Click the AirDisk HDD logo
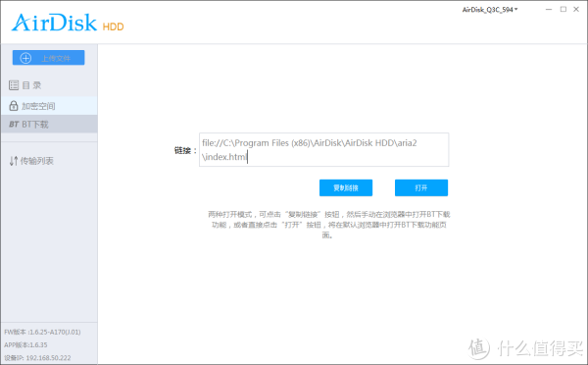 pyautogui.click(x=68, y=23)
